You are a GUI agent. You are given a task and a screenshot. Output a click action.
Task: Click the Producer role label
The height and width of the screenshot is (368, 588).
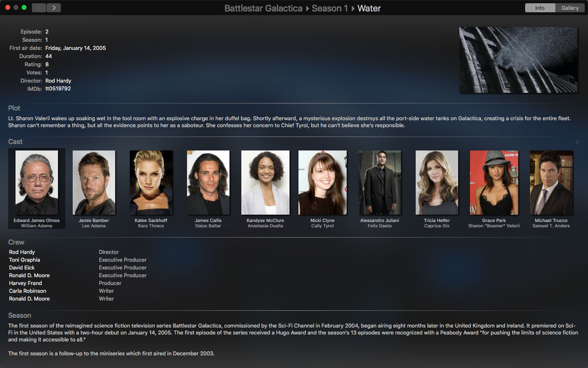110,283
